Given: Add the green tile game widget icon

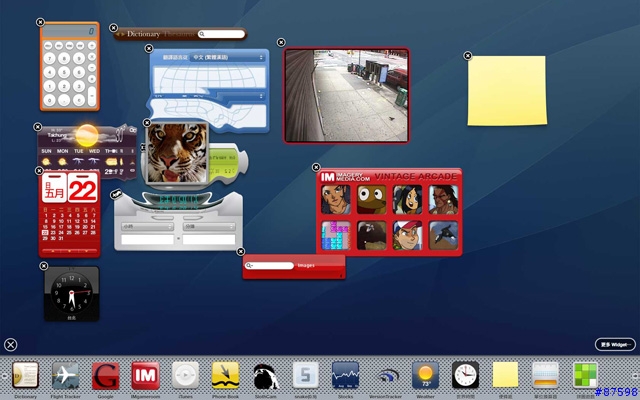Looking at the screenshot, I should pyautogui.click(x=585, y=375).
